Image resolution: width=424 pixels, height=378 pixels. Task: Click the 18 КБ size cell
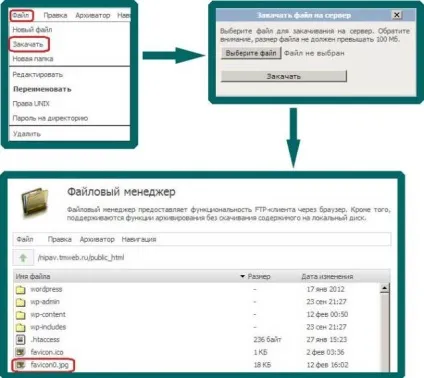point(262,365)
